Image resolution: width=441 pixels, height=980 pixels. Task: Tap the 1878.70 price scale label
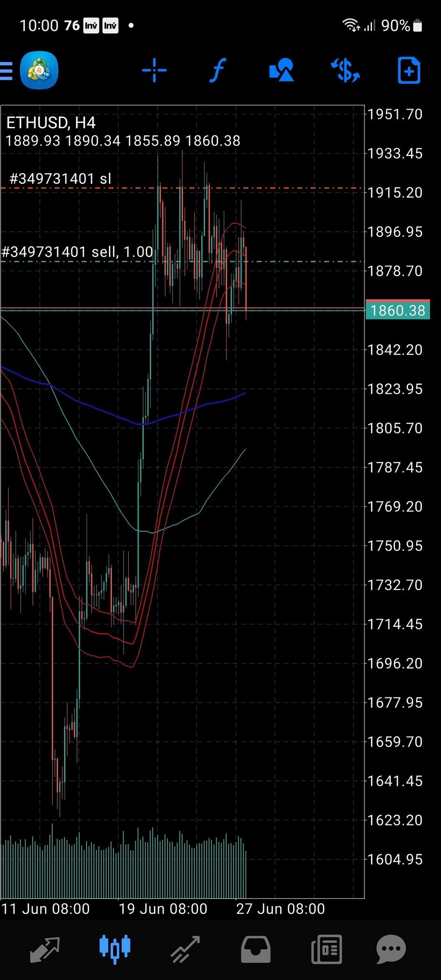395,271
